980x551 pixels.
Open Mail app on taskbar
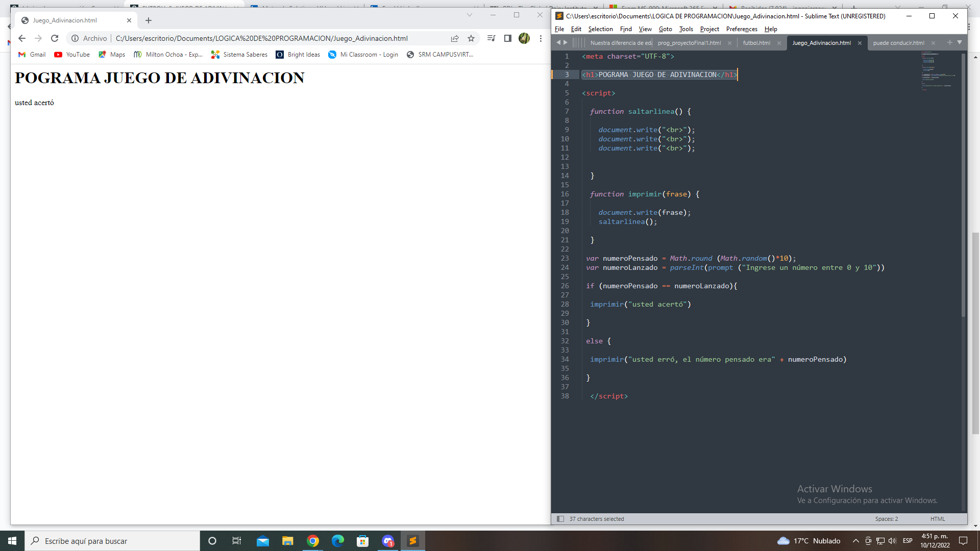(262, 541)
